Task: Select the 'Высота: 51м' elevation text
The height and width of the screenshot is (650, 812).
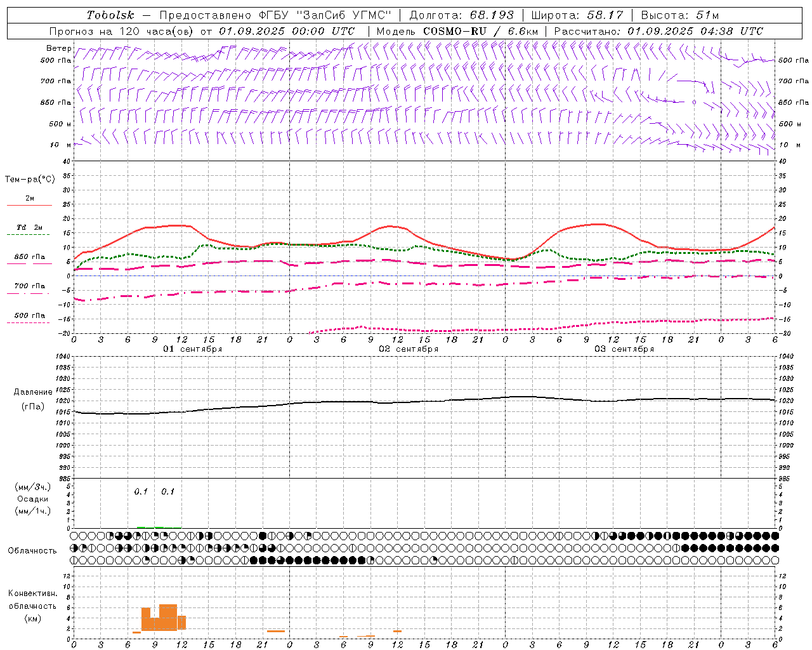Action: pyautogui.click(x=679, y=15)
